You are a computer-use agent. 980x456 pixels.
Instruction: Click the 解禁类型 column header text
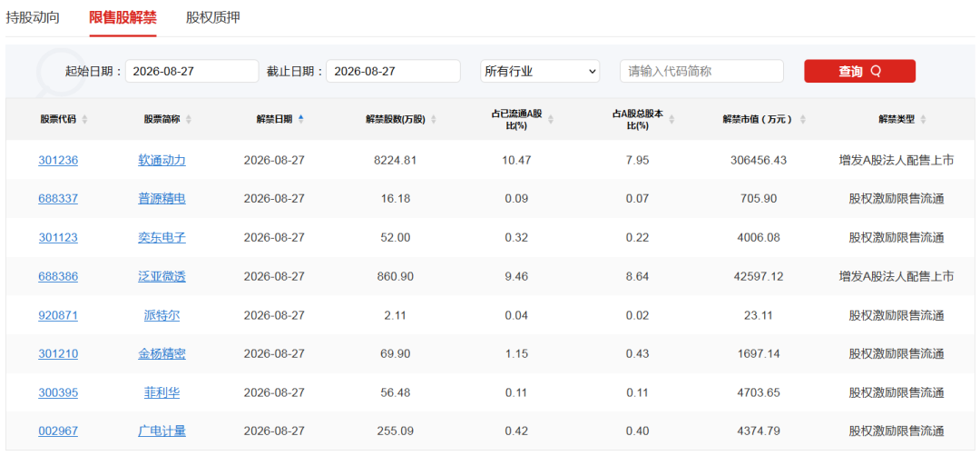[897, 120]
